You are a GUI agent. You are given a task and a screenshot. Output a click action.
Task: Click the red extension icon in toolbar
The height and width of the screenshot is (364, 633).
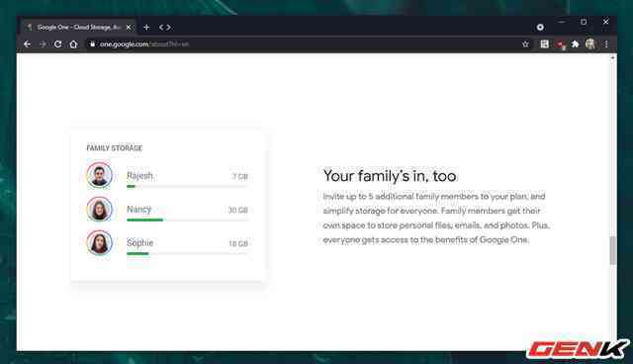[561, 45]
